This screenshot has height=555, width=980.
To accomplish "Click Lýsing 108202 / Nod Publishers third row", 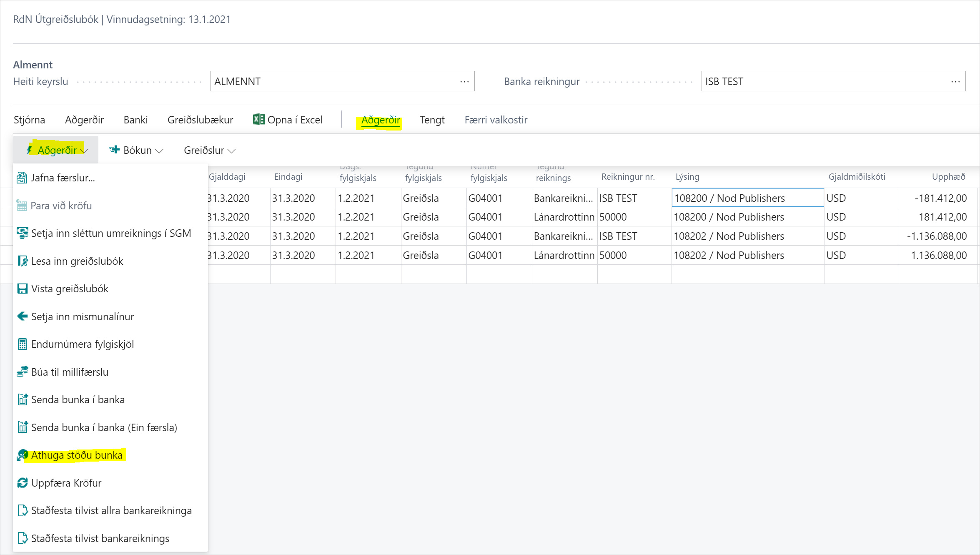I will 748,236.
